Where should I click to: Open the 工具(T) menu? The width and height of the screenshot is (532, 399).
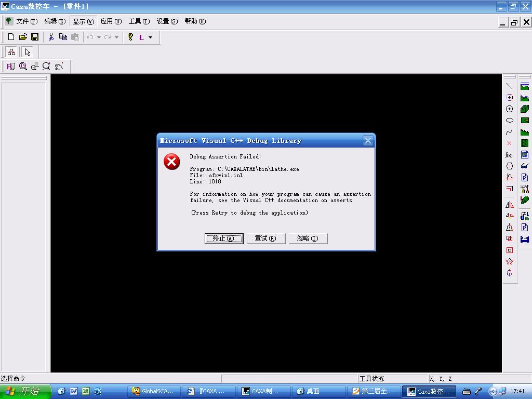(139, 21)
